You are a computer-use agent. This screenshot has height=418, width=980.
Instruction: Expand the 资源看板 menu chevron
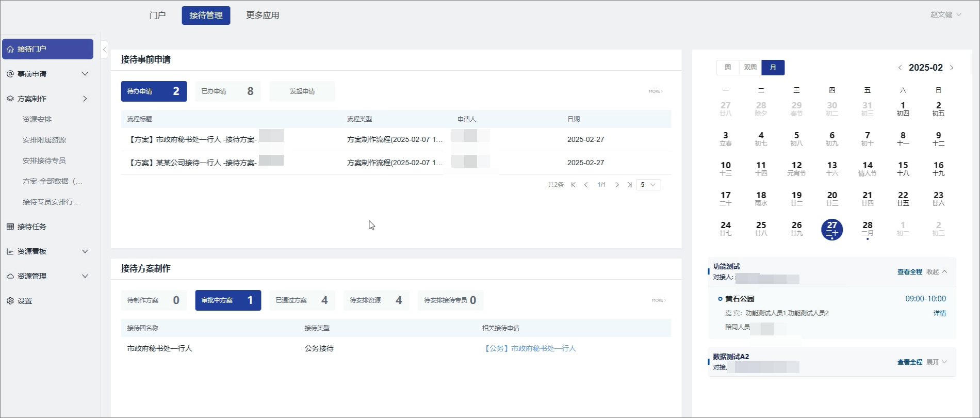[85, 251]
